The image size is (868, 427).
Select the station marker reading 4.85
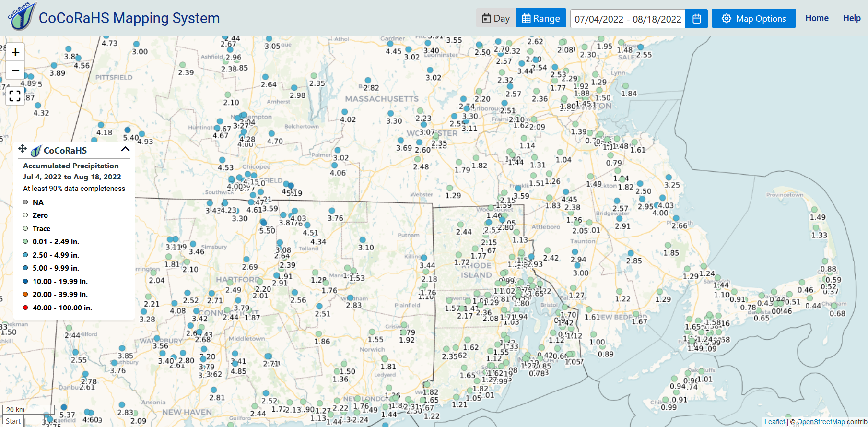235,364
